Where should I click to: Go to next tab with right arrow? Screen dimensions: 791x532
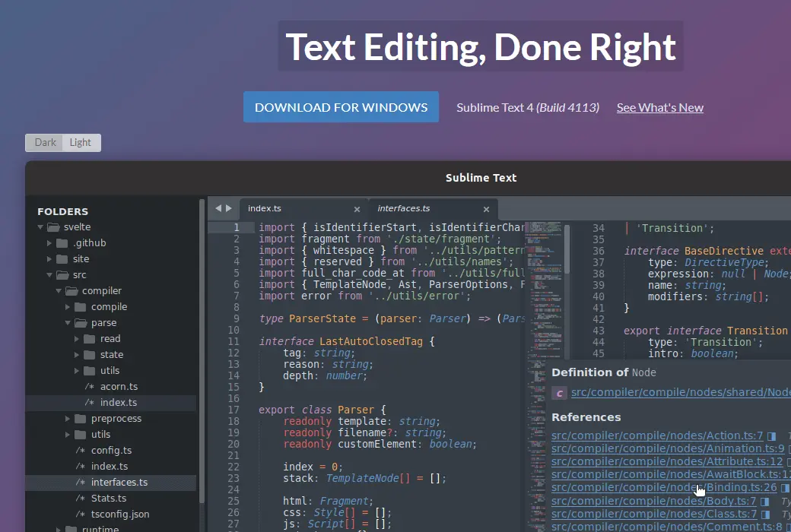pyautogui.click(x=229, y=208)
